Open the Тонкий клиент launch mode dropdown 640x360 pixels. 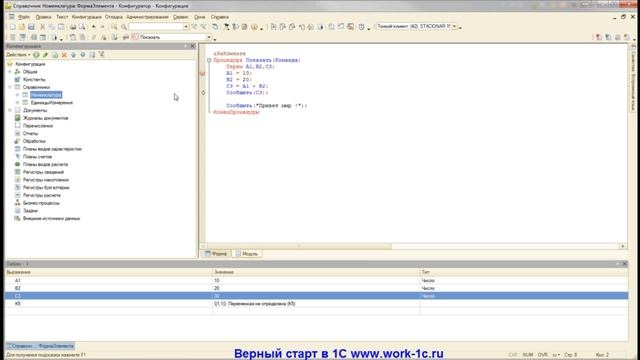point(454,26)
